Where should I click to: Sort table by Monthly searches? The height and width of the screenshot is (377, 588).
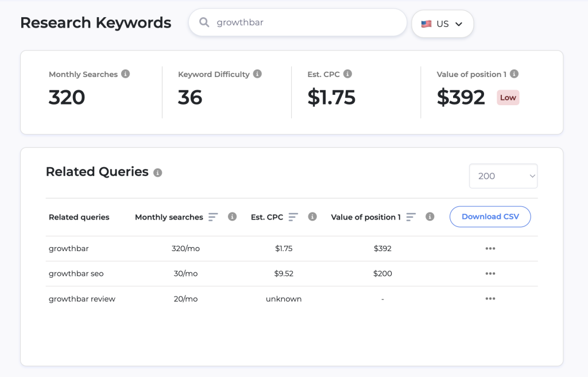tap(213, 217)
